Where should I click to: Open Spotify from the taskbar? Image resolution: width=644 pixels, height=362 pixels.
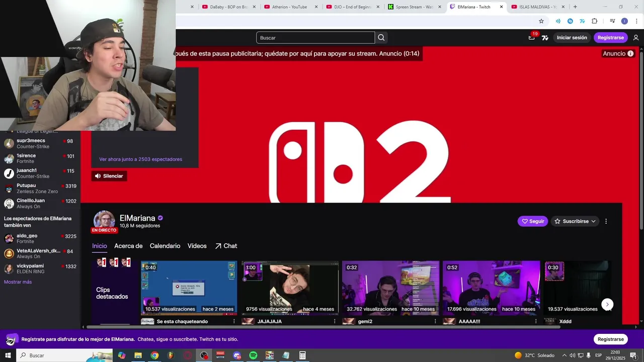253,355
